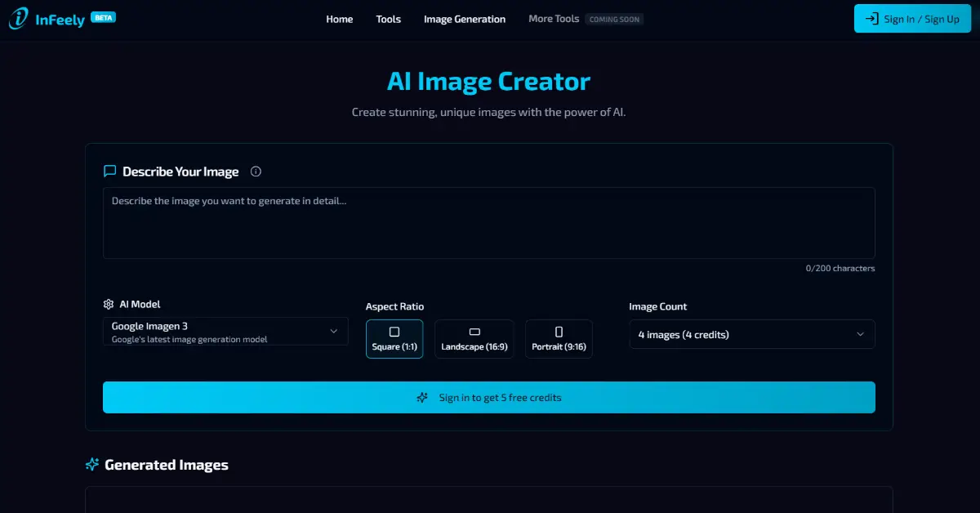The height and width of the screenshot is (513, 980).
Task: Select the Square (1:1) aspect ratio
Action: (x=394, y=338)
